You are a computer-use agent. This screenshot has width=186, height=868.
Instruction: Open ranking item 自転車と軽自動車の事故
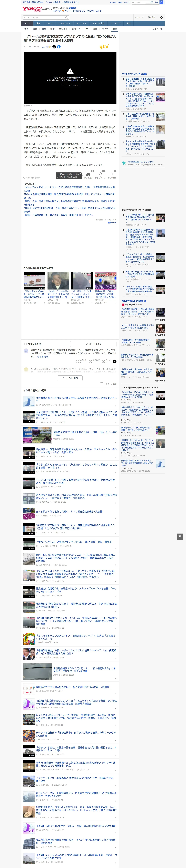click(140, 83)
